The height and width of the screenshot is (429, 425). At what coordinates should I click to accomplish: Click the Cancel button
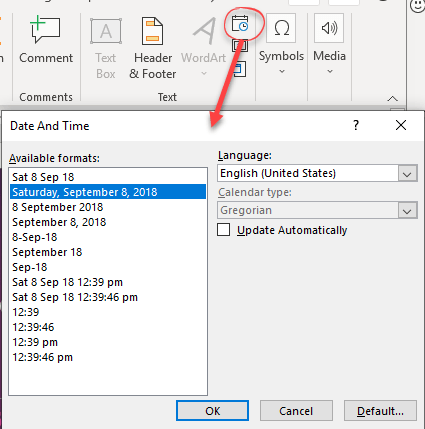pos(296,411)
